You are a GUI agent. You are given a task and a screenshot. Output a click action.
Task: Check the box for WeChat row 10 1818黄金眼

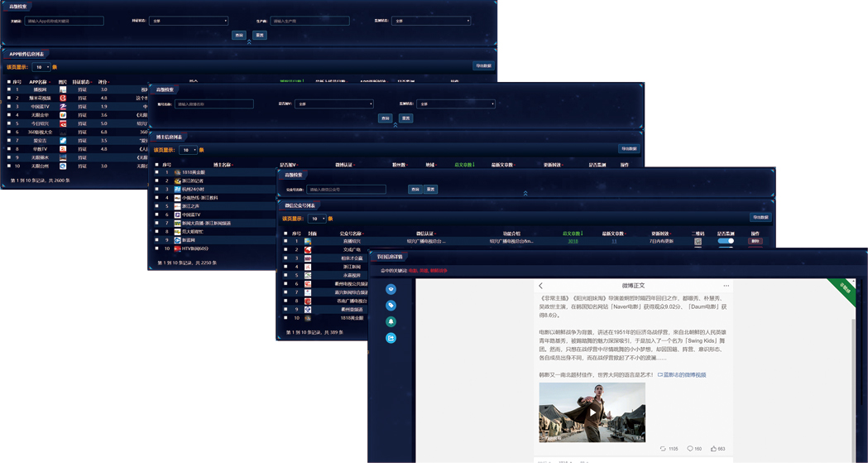[x=285, y=318]
